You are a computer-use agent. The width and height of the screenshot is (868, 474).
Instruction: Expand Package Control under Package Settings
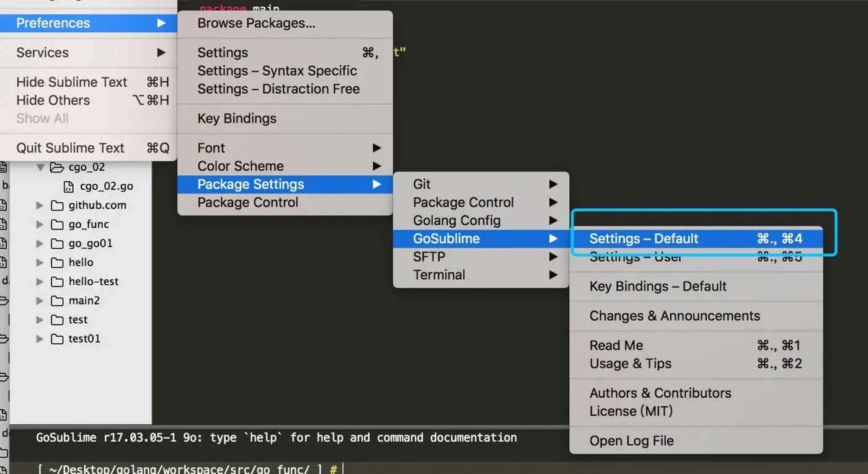point(481,202)
